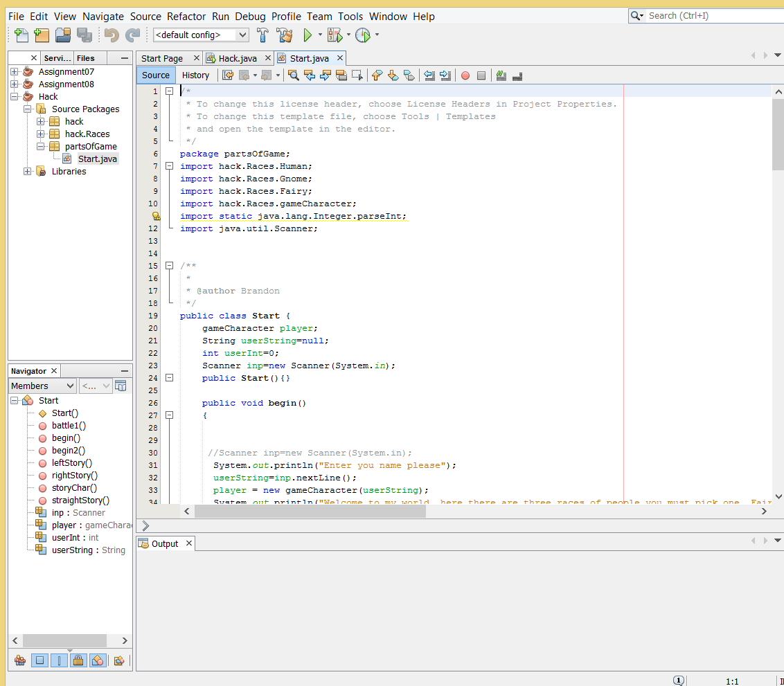784x686 pixels.
Task: Open the default config dropdown
Action: click(x=201, y=35)
